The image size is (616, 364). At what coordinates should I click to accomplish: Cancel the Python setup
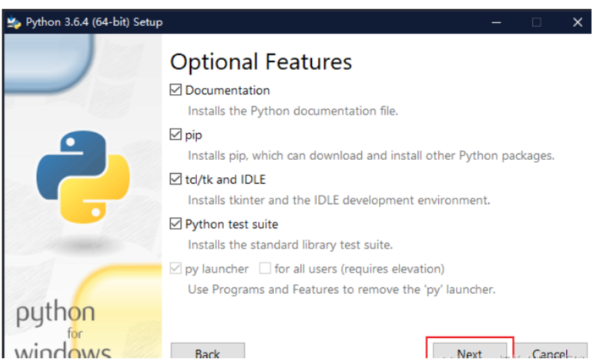(550, 351)
